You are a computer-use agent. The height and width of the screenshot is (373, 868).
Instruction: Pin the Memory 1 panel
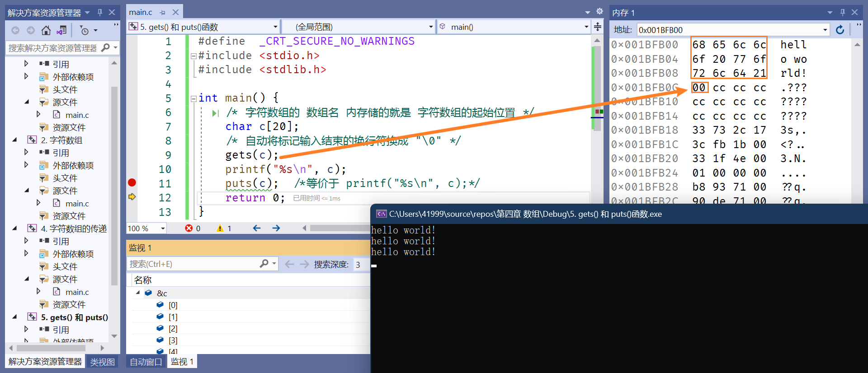pyautogui.click(x=843, y=12)
